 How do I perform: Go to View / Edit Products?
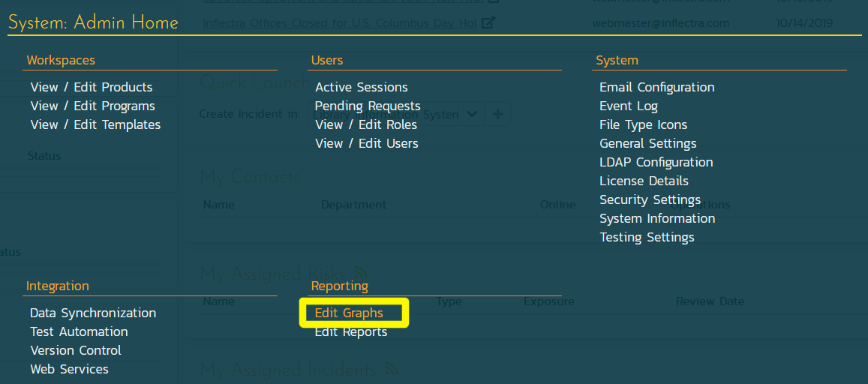[x=92, y=87]
